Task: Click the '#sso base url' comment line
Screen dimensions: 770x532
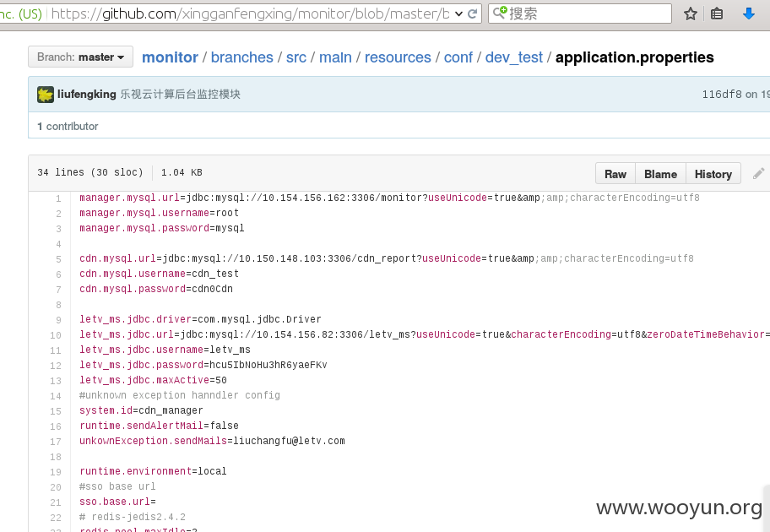Action: [x=117, y=486]
